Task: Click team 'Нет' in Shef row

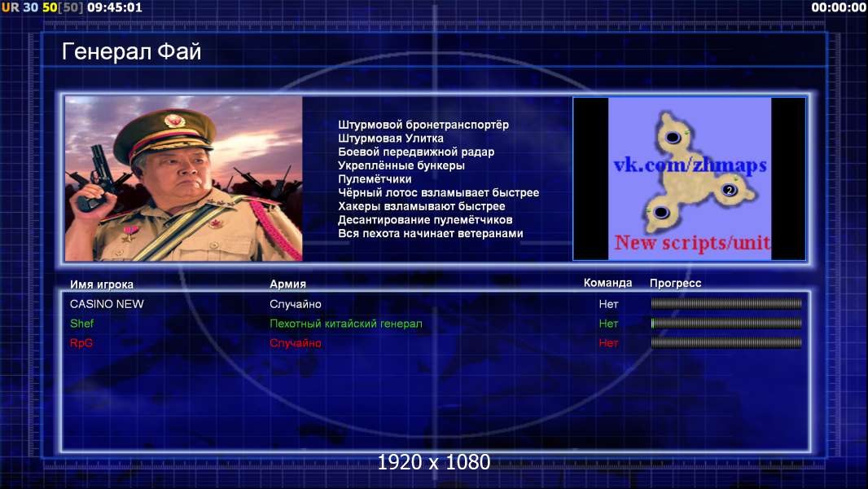Action: pos(608,324)
